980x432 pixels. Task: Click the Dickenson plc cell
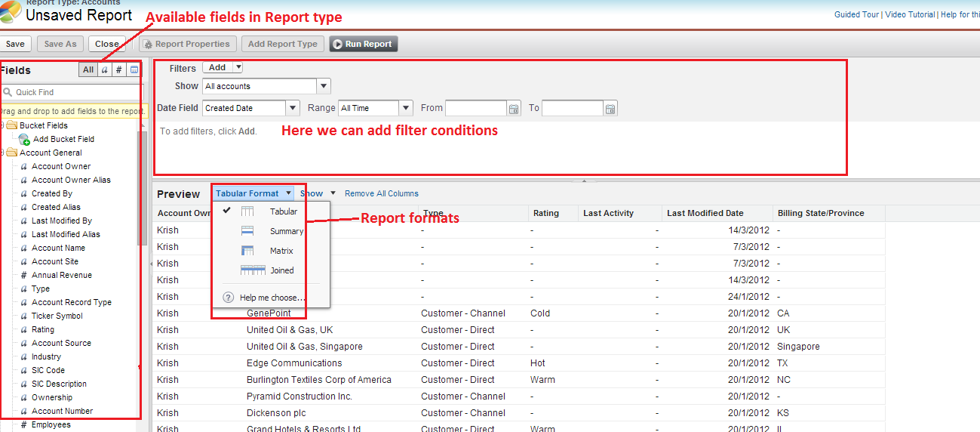(x=278, y=413)
